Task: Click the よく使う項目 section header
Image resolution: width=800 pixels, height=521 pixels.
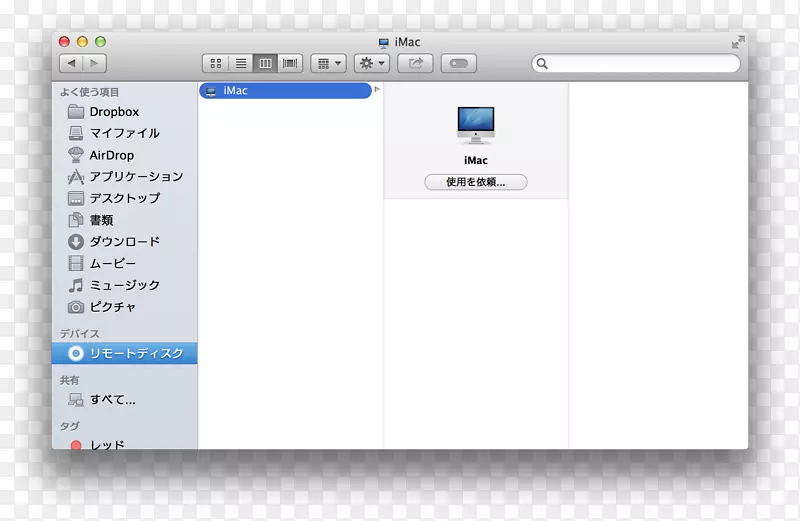Action: point(89,92)
